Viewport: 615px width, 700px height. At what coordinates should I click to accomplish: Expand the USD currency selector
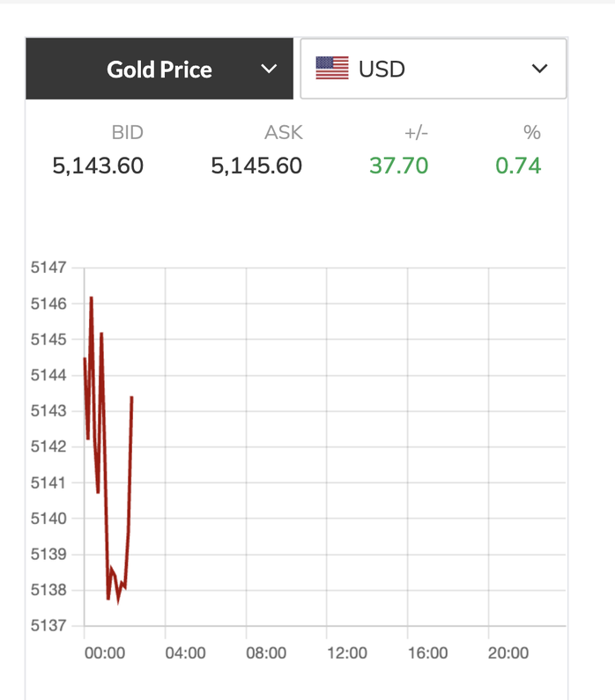[x=433, y=69]
